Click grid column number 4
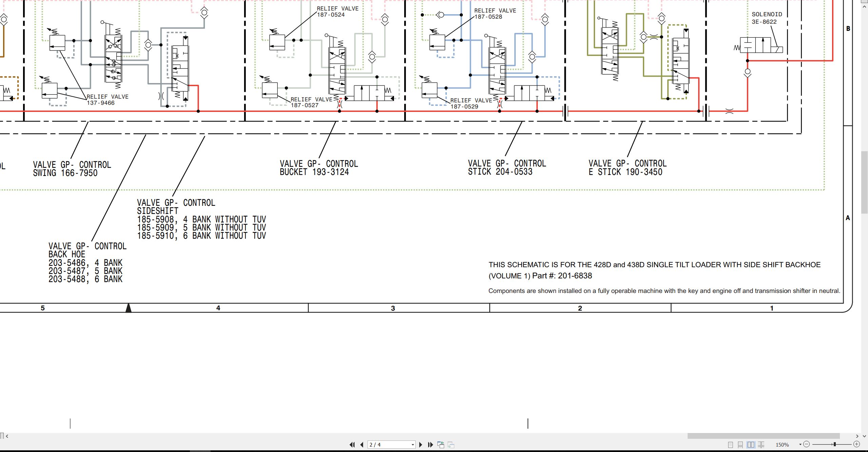The height and width of the screenshot is (452, 868). (x=218, y=308)
